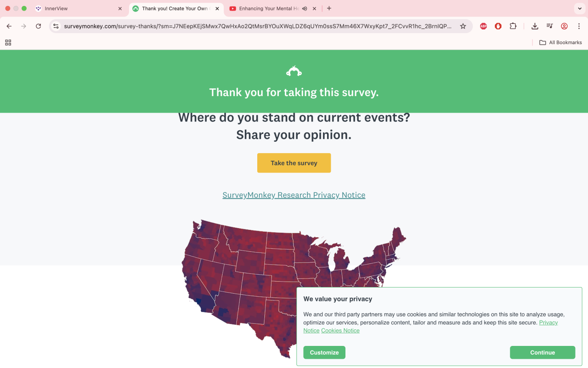Click the address bar URL field

[257, 26]
